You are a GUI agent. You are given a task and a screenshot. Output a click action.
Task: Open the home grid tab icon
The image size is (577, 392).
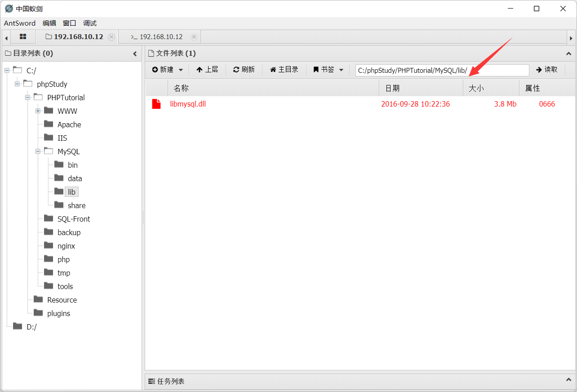23,36
